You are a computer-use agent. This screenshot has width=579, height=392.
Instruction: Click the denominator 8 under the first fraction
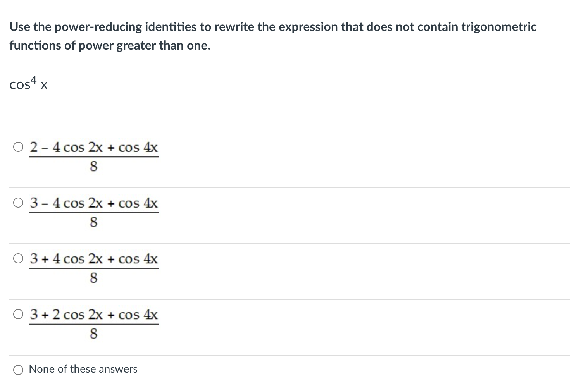(x=93, y=166)
